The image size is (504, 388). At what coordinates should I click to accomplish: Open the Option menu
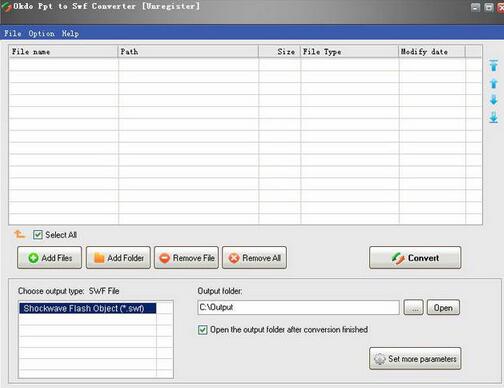tap(41, 33)
